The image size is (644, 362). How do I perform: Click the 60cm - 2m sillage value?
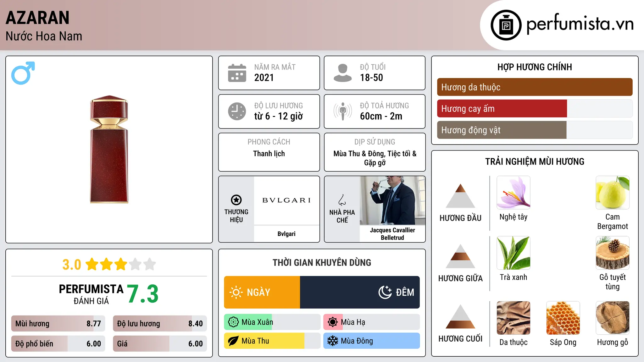(x=381, y=116)
